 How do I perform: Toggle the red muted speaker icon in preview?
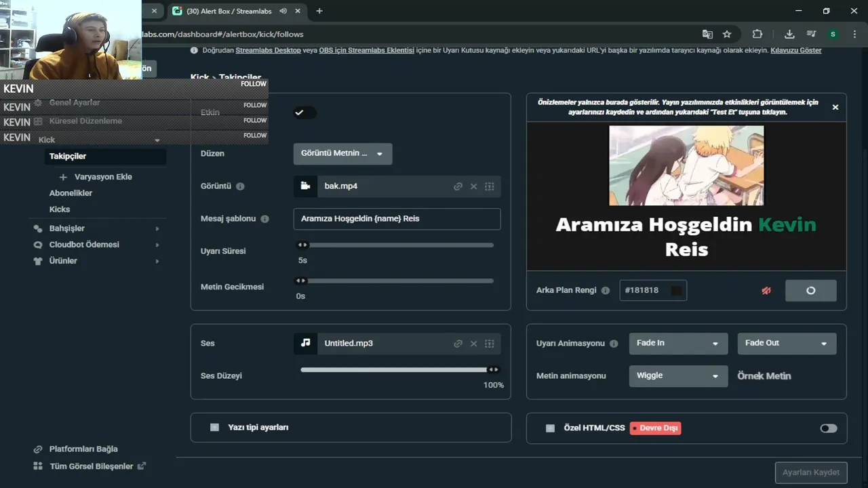click(x=766, y=290)
